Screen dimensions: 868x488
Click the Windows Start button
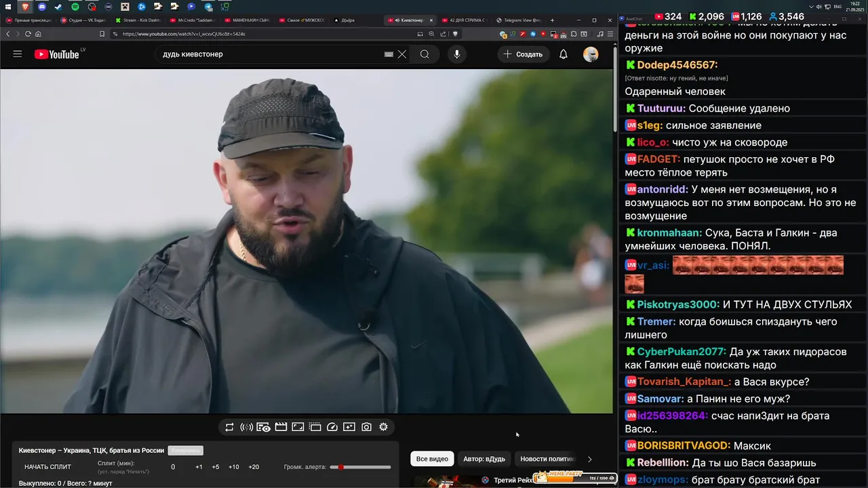(7, 7)
